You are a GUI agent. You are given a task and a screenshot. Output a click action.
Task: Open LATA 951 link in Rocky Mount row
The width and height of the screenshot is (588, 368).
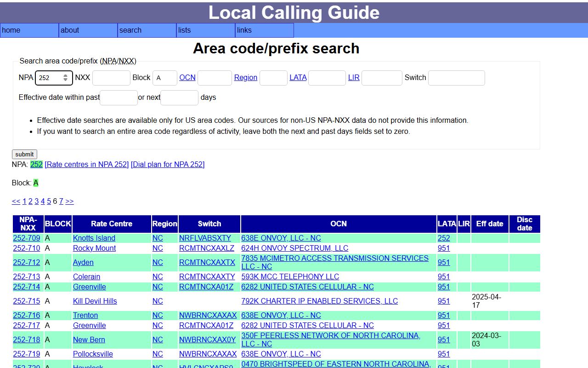point(444,248)
